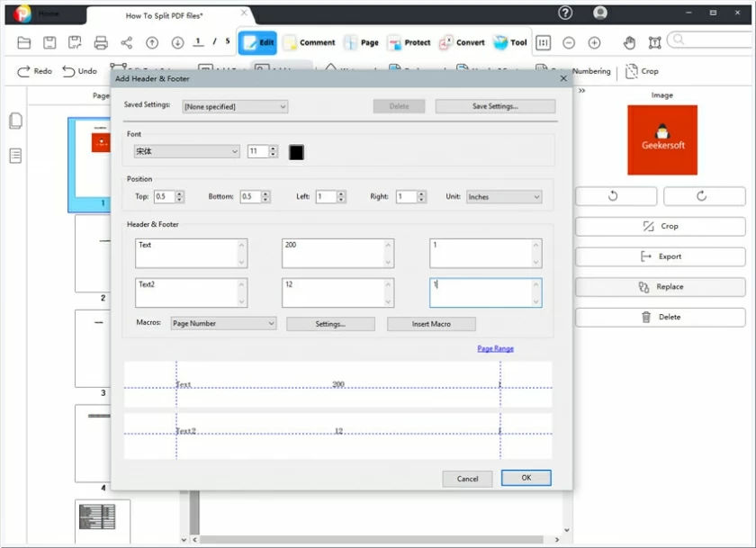Open the Saved Settings dropdown
The image size is (756, 548).
pos(235,106)
